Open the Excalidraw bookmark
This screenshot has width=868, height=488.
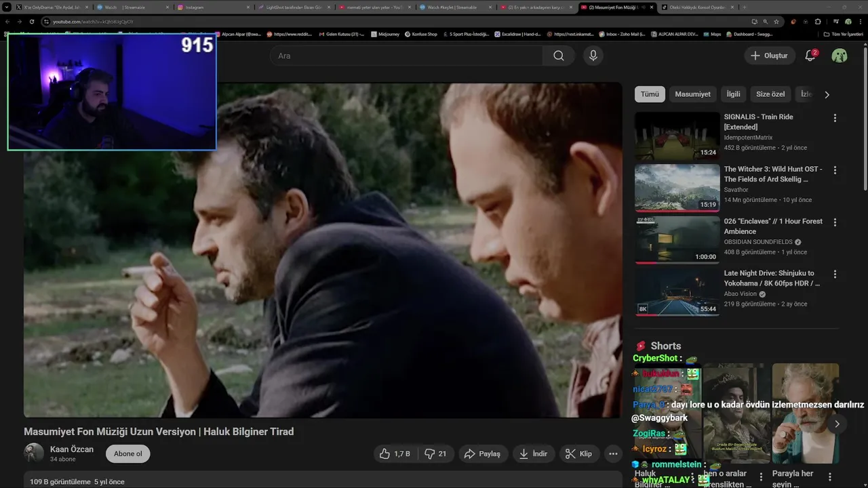point(517,34)
